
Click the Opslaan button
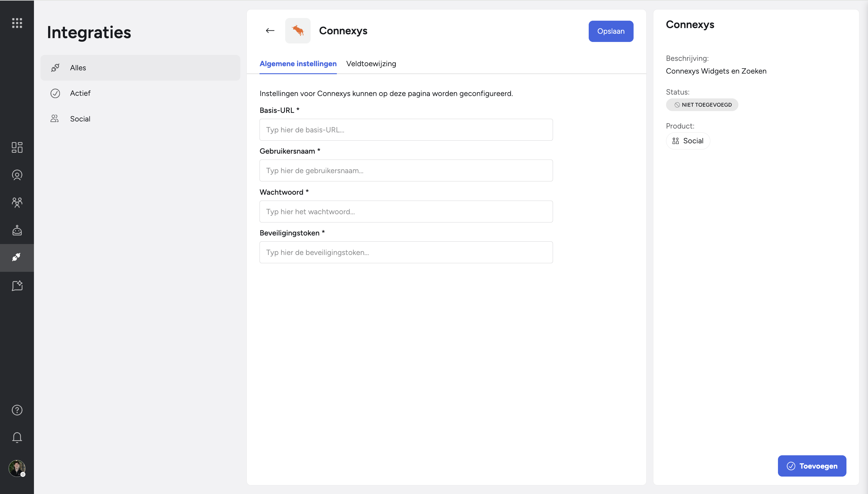611,31
